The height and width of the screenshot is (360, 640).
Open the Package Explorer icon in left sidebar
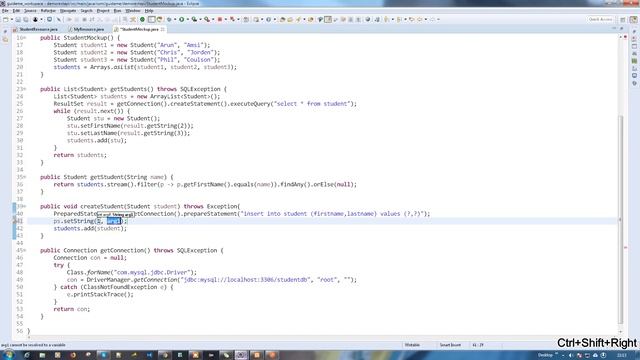(5, 40)
